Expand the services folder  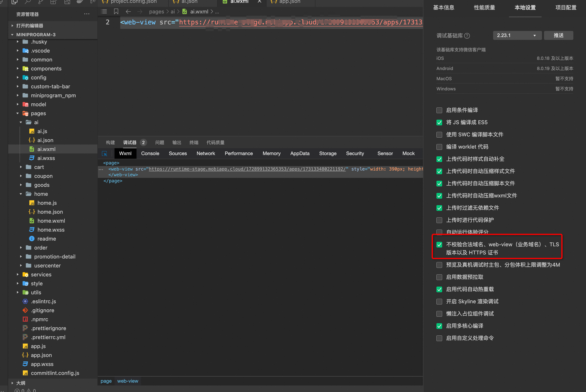[x=18, y=275]
